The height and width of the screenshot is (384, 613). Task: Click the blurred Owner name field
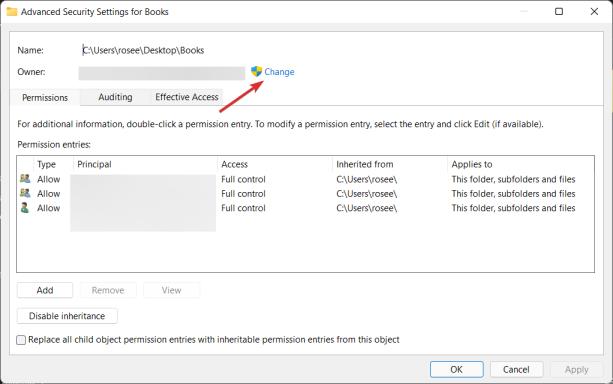pos(162,73)
